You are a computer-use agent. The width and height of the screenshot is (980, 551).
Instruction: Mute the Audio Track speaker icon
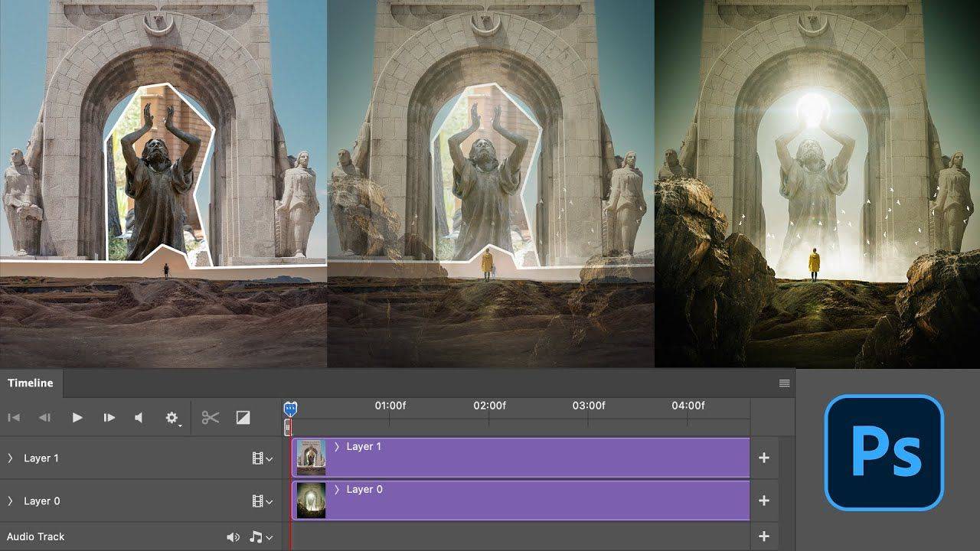(234, 536)
